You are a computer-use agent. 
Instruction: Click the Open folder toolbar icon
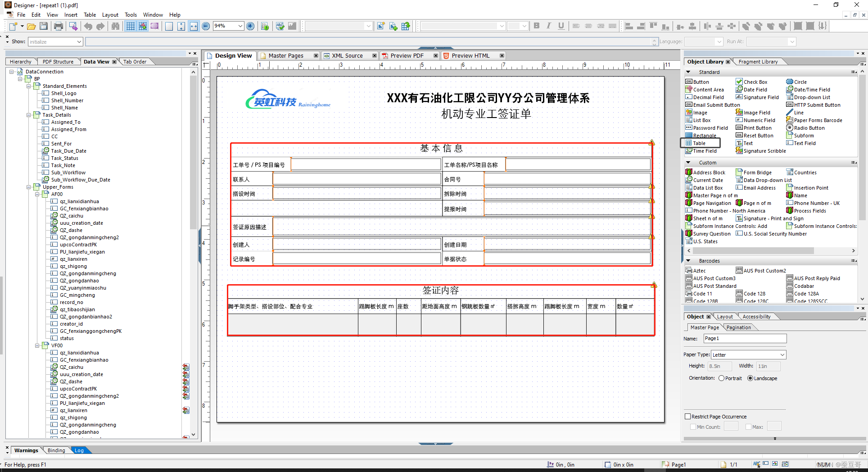[x=31, y=26]
